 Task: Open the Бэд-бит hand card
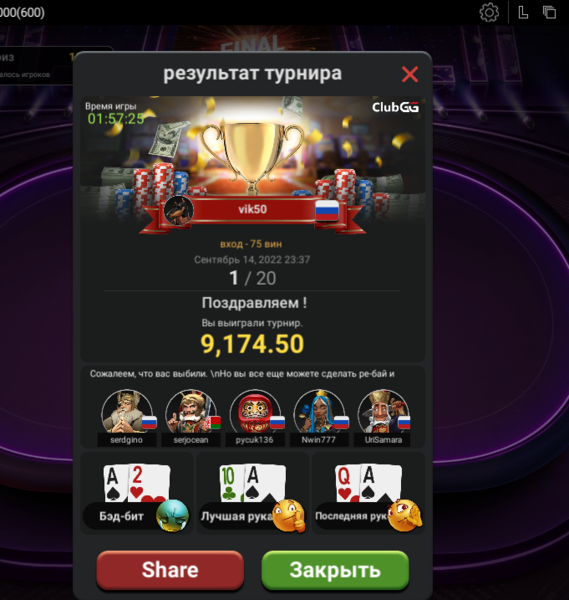coord(137,494)
